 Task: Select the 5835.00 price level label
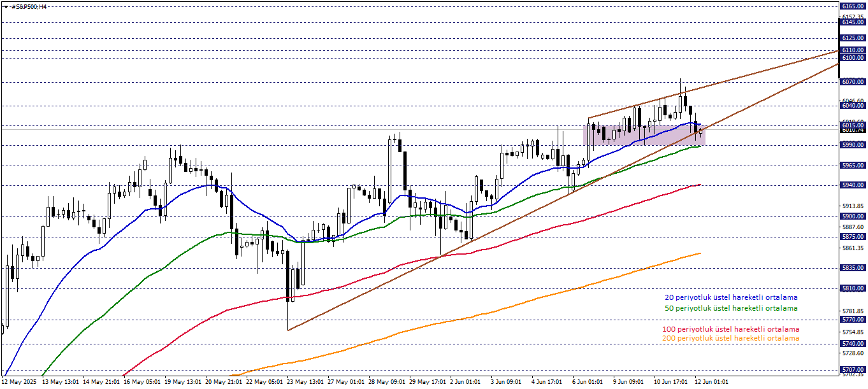click(853, 268)
